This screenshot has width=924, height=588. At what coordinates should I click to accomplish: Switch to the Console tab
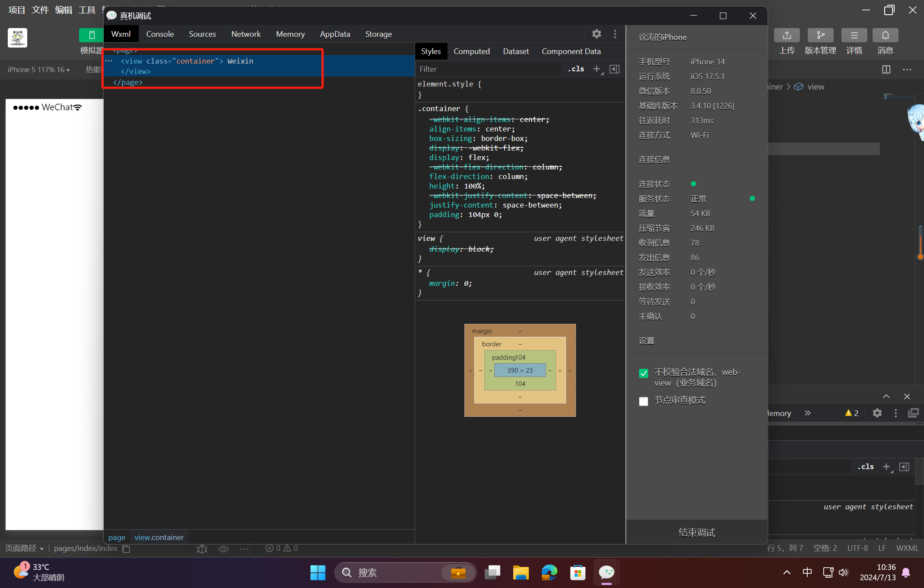click(160, 34)
